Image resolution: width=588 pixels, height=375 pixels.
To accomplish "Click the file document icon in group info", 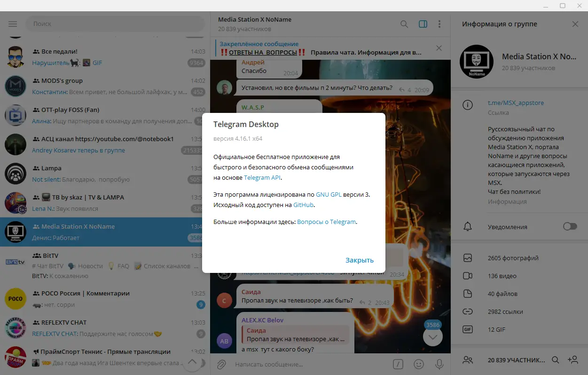I will (x=468, y=294).
